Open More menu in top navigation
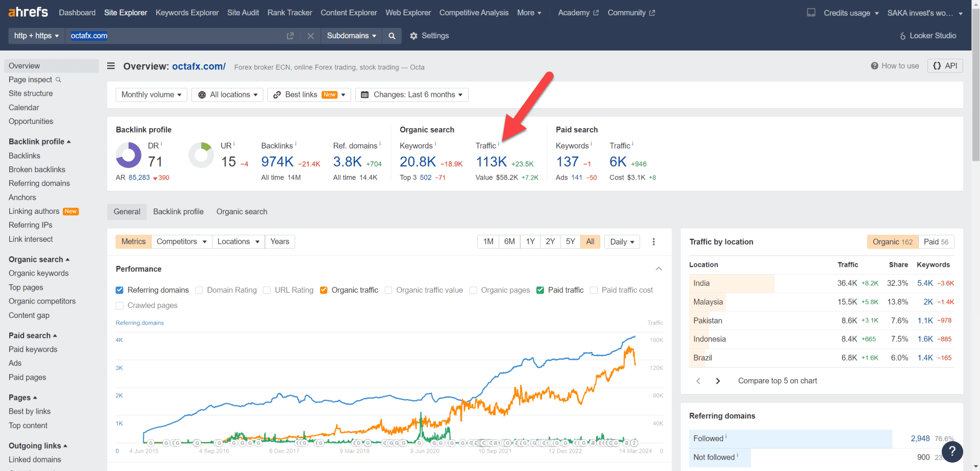980x471 pixels. pyautogui.click(x=529, y=12)
